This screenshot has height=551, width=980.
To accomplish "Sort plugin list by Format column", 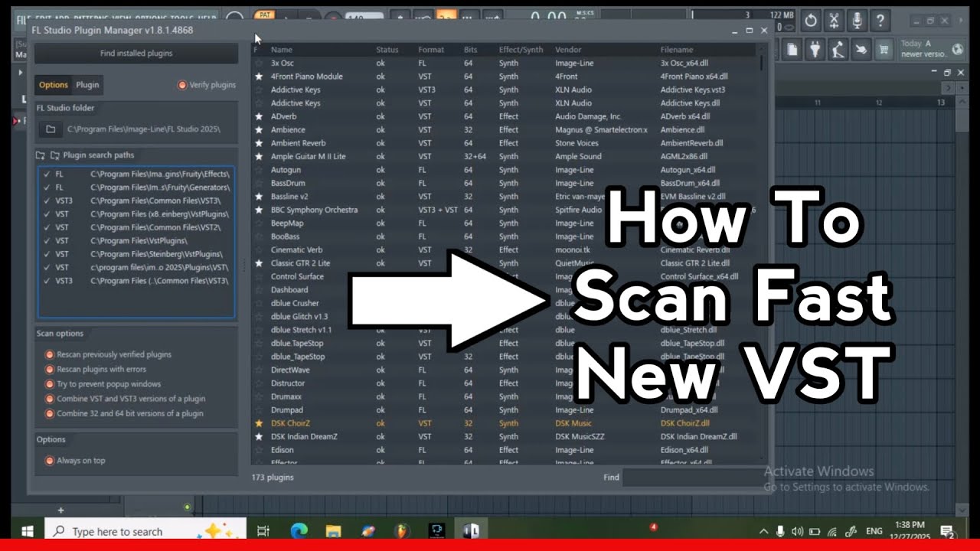I will click(x=431, y=50).
